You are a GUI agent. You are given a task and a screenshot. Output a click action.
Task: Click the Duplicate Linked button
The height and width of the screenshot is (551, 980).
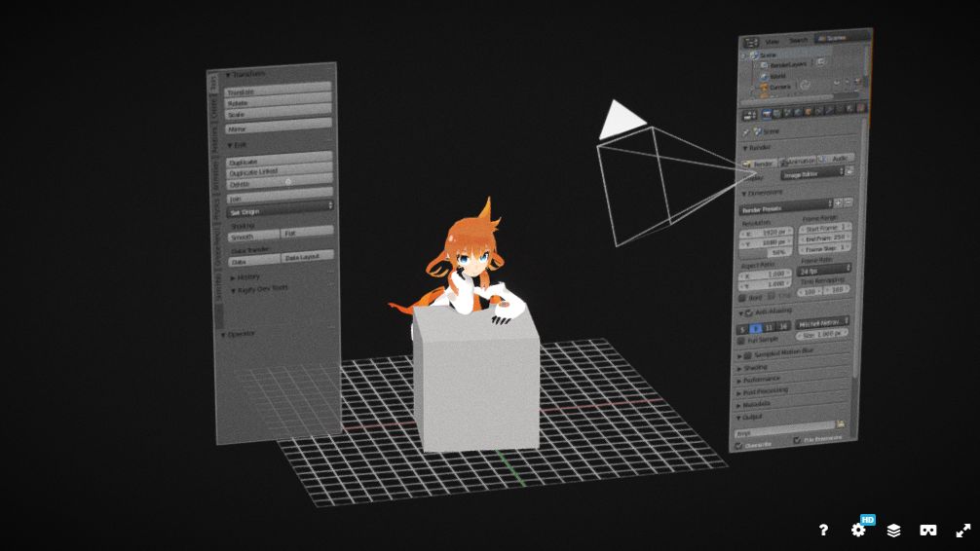[279, 170]
